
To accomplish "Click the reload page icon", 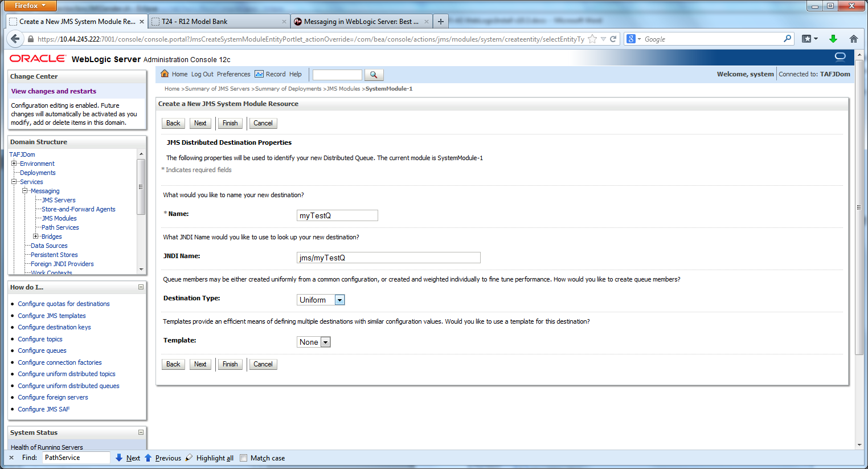I will pos(613,39).
